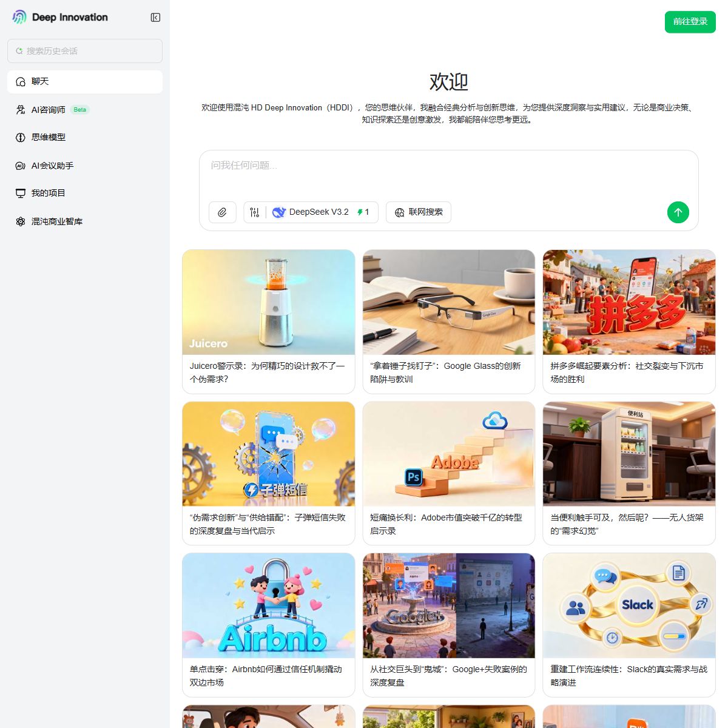Screen dimensions: 728x728
Task: Open the 拼多多崛起要素分析 article title
Action: click(x=627, y=372)
